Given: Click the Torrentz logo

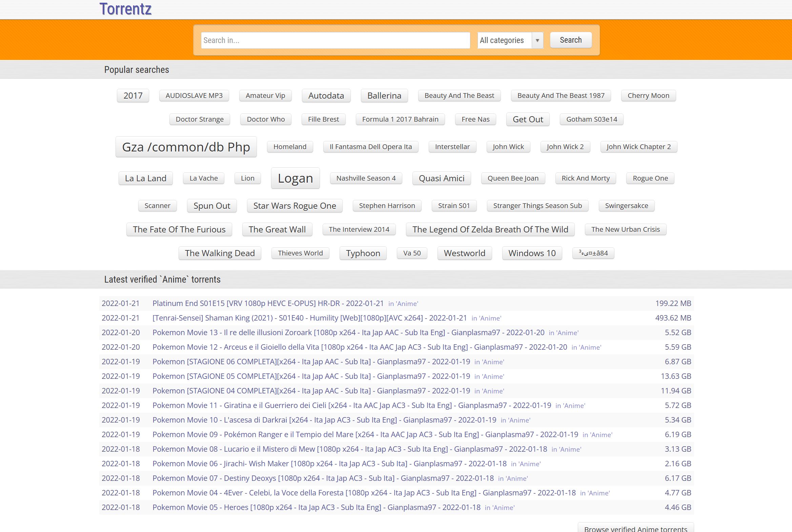Looking at the screenshot, I should click(125, 9).
